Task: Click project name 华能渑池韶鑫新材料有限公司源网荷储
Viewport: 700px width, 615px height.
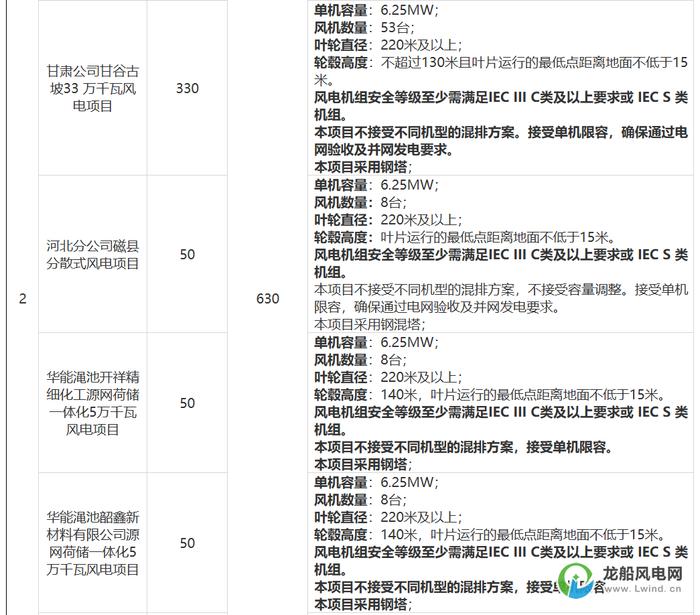Action: point(93,543)
